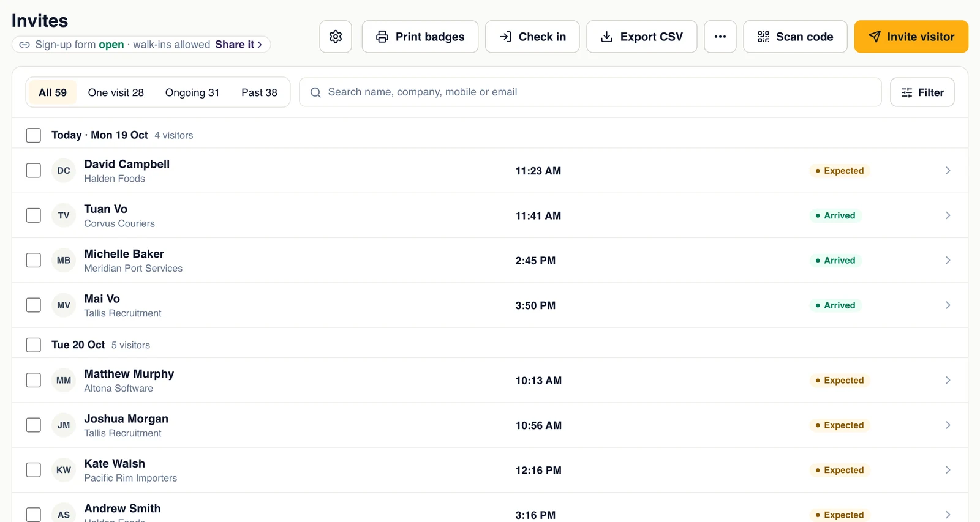Expand Kate Walsh's row chevron
The height and width of the screenshot is (522, 980).
pos(948,470)
